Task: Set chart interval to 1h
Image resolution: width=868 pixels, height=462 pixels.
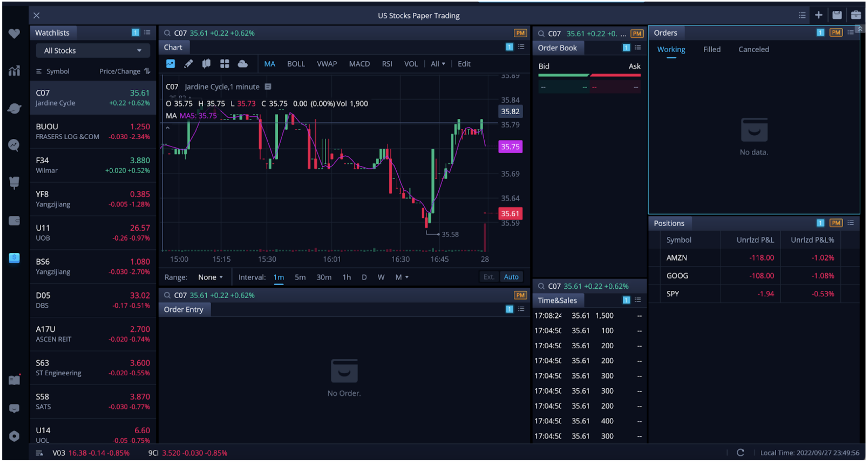Action: [x=346, y=277]
